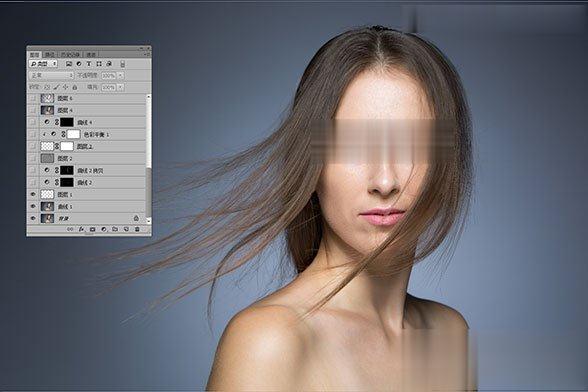This screenshot has width=588, height=392.
Task: Add a layer mask using bottom icon
Action: (x=92, y=229)
